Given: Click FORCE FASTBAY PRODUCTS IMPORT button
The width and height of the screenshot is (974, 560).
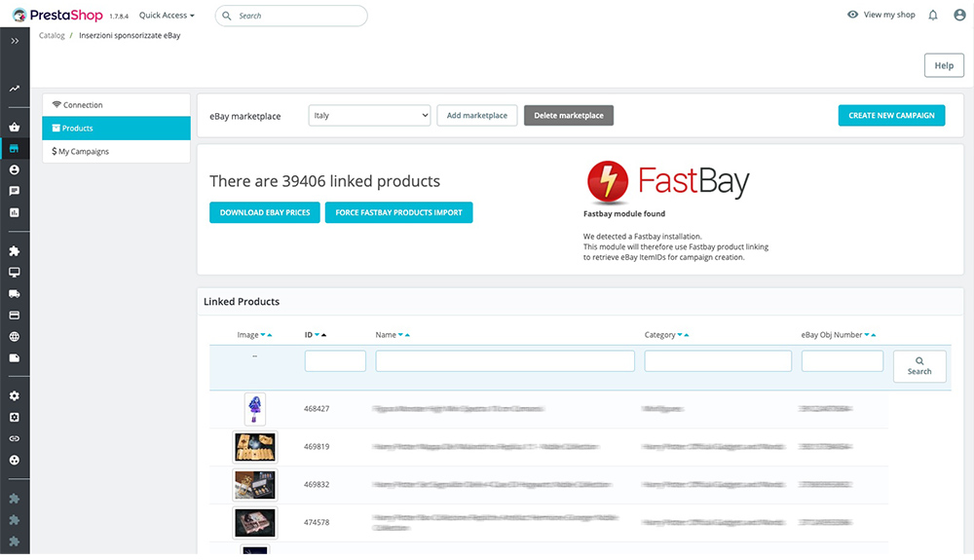Looking at the screenshot, I should click(x=398, y=212).
